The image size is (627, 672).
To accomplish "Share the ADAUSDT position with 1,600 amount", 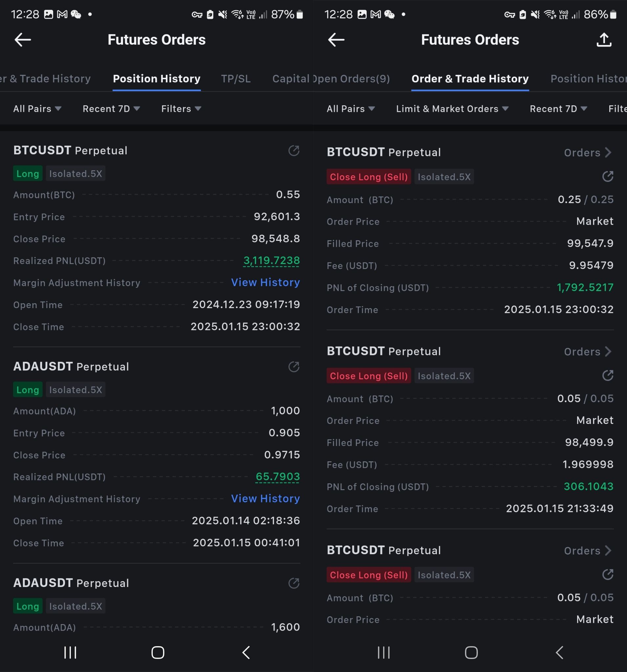I will point(293,583).
